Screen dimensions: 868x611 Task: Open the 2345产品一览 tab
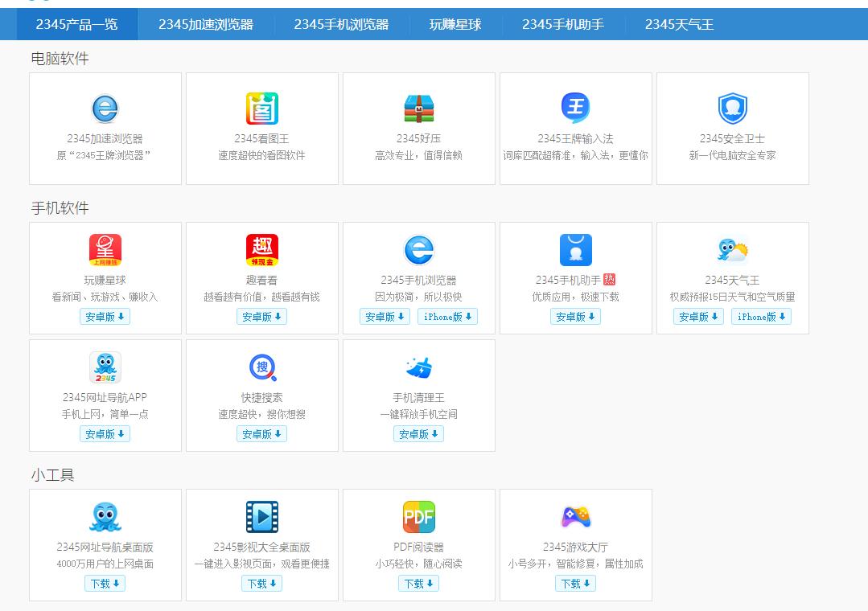point(77,24)
